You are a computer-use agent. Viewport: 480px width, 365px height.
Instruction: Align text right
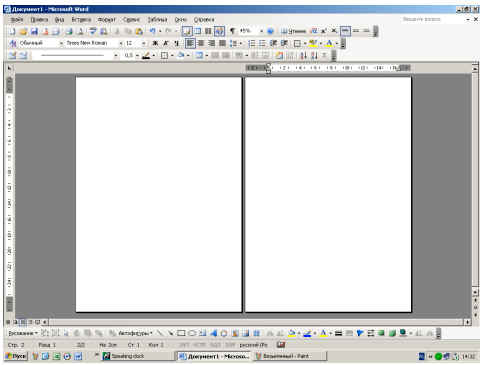pos(211,43)
